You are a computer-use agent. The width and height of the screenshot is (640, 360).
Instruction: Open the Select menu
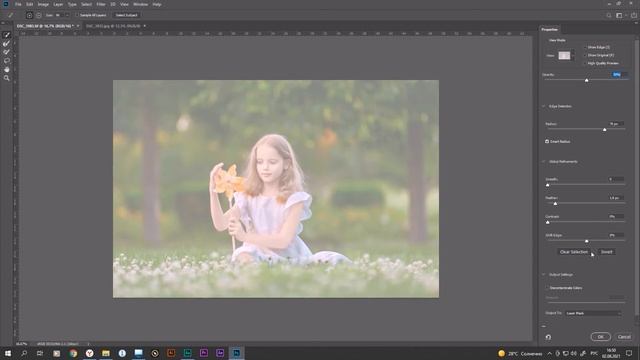point(86,4)
